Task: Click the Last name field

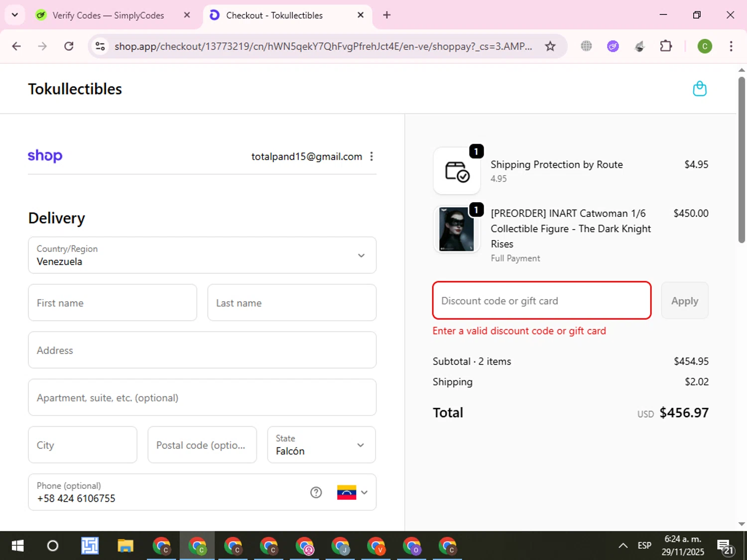Action: 292,303
